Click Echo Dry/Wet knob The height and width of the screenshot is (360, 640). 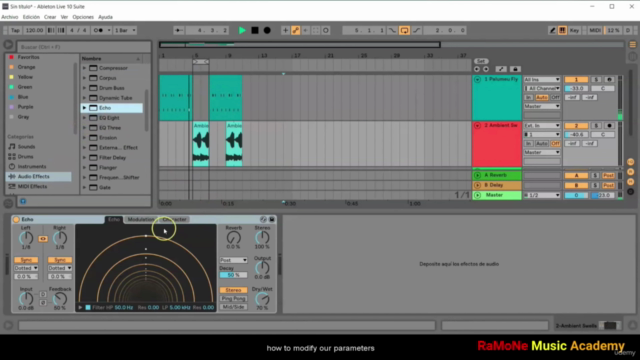coord(262,299)
